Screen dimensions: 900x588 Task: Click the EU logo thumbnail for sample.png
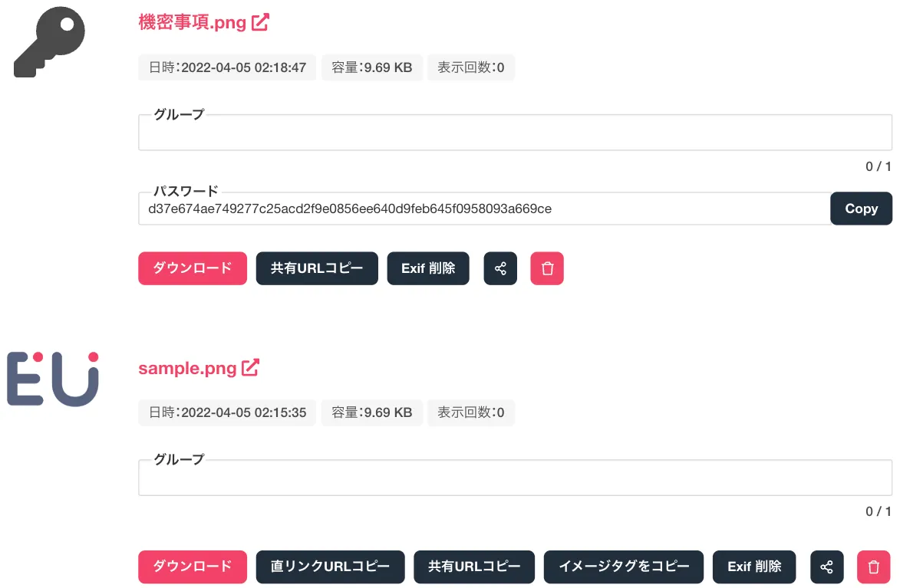pyautogui.click(x=51, y=376)
